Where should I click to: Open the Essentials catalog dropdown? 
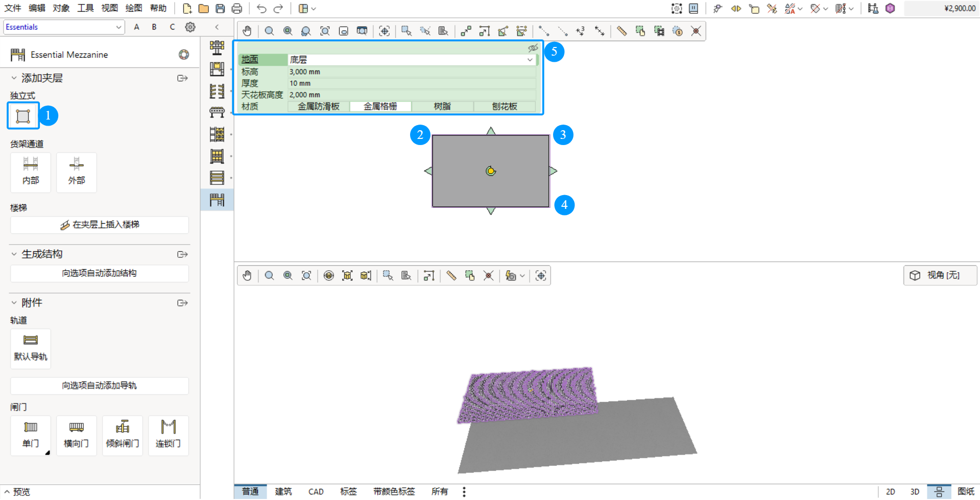click(x=64, y=27)
